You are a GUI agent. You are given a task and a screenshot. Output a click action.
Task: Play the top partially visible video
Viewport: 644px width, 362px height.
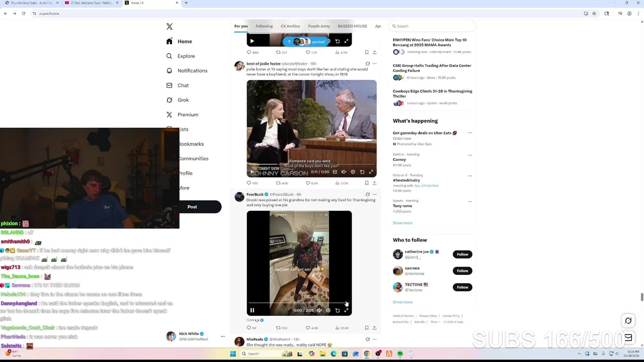[x=252, y=41]
